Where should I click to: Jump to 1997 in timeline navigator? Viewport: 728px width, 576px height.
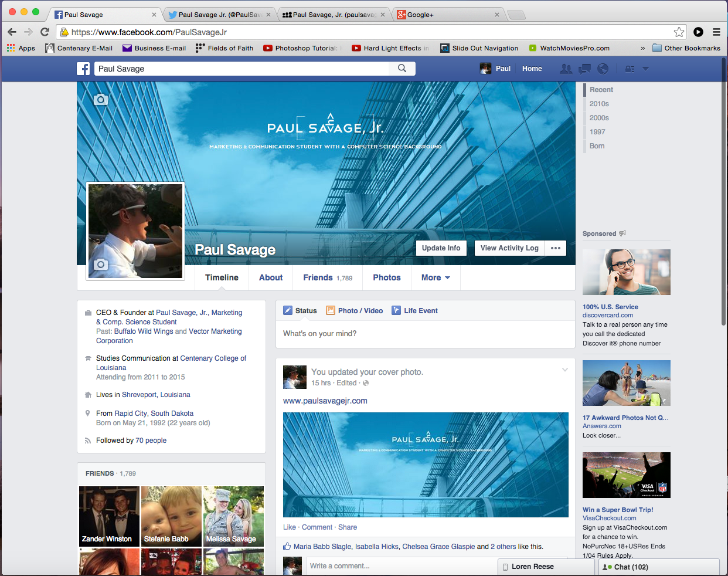(597, 132)
